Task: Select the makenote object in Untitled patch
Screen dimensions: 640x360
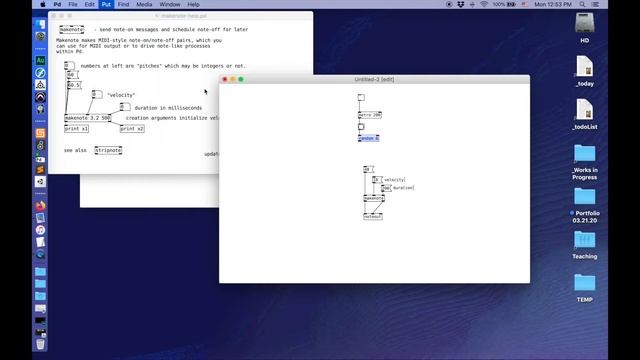Action: [374, 198]
